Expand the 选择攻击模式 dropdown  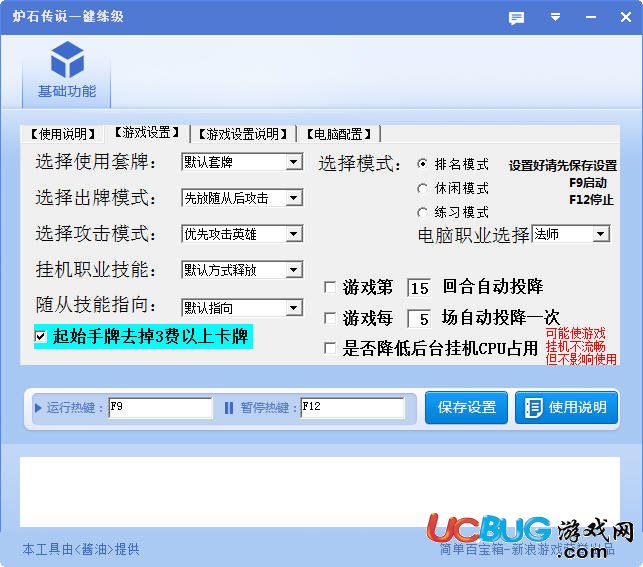[x=294, y=234]
